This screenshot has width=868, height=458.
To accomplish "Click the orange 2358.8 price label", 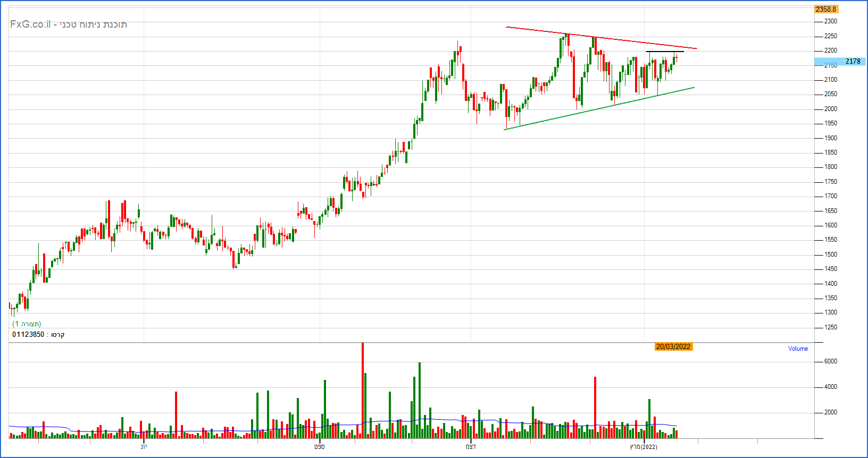I will (826, 9).
